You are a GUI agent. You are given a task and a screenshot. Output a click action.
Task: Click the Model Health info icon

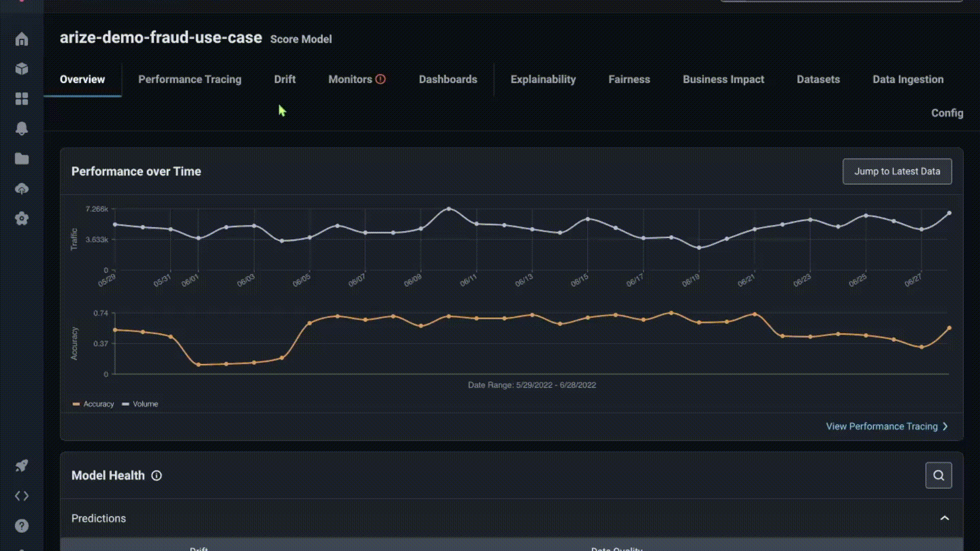[x=157, y=475]
